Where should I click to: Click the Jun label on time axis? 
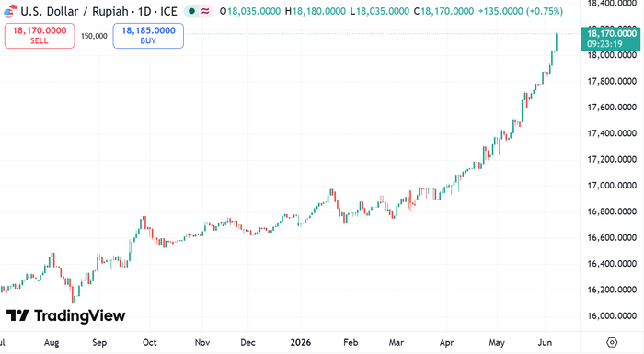pos(545,342)
